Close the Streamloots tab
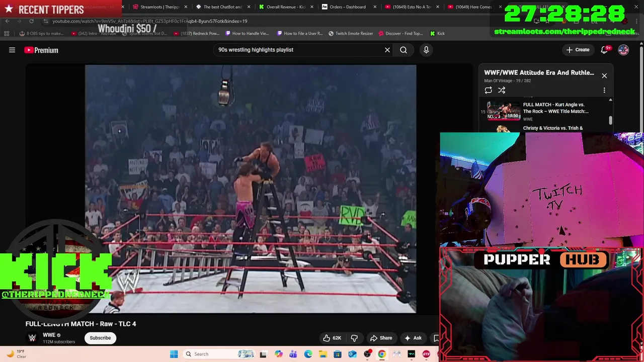Viewport: 644px width, 362px height. (186, 7)
